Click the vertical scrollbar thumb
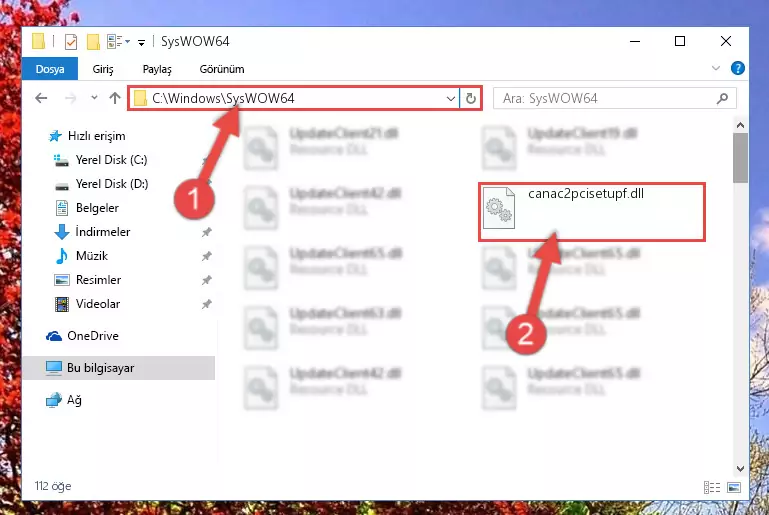769x515 pixels. (x=740, y=158)
